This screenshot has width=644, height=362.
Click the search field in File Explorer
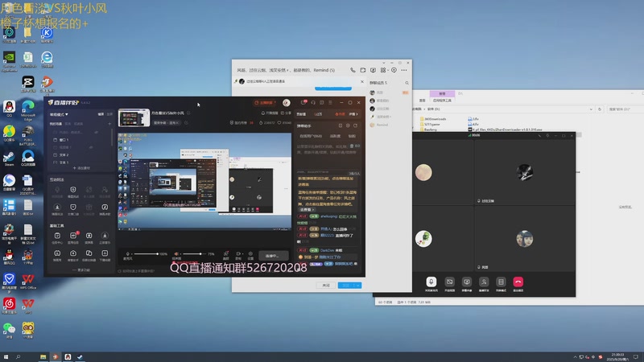click(x=625, y=109)
